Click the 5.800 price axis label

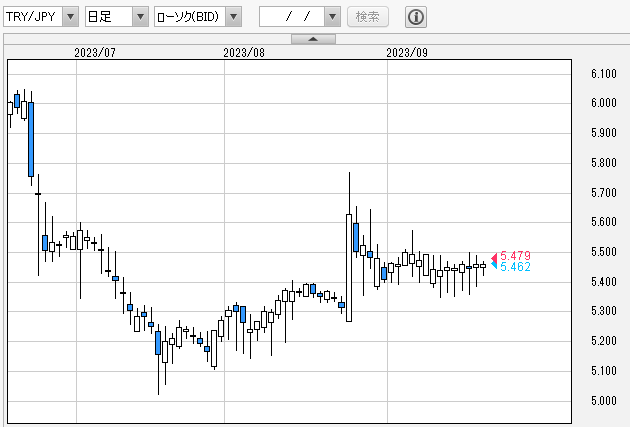pyautogui.click(x=604, y=163)
